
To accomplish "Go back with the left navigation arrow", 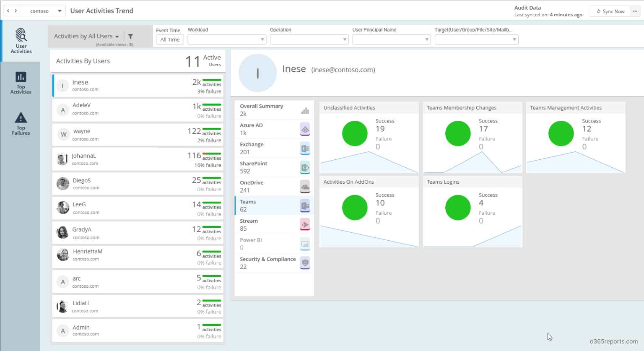I will 8,11.
